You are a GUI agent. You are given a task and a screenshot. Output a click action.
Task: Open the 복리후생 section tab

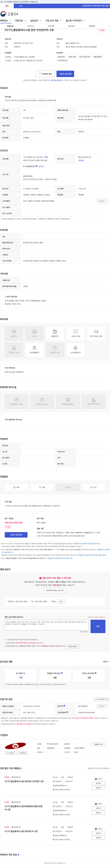pos(71,26)
